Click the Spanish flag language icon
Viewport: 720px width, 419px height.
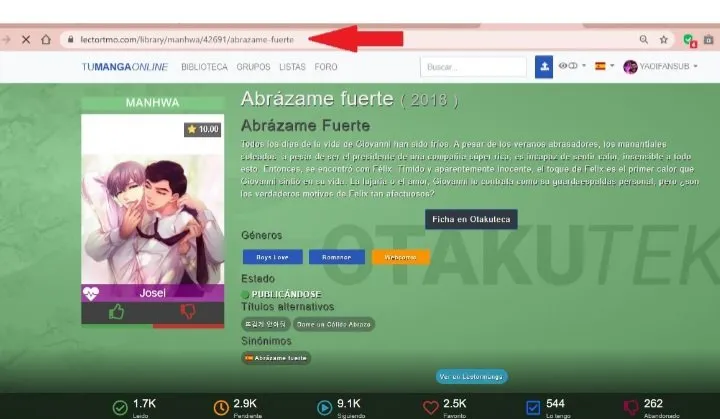pyautogui.click(x=600, y=66)
